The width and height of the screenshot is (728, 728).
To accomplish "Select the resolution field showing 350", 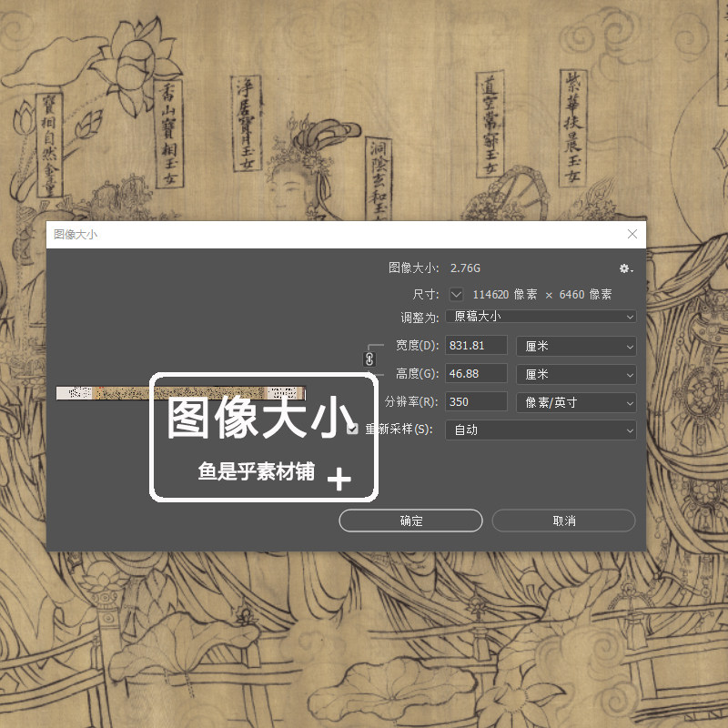I will point(476,402).
